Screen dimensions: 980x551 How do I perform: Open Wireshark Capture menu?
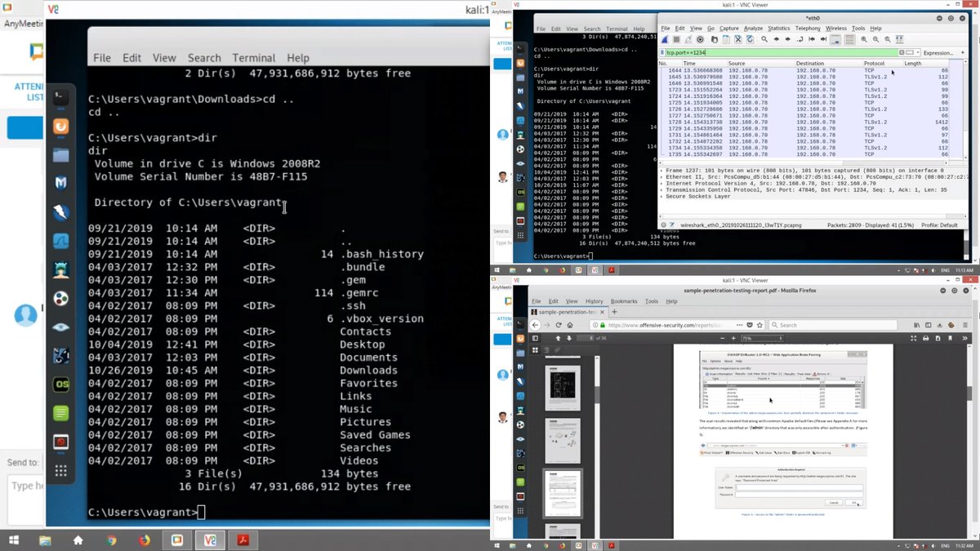tap(728, 29)
